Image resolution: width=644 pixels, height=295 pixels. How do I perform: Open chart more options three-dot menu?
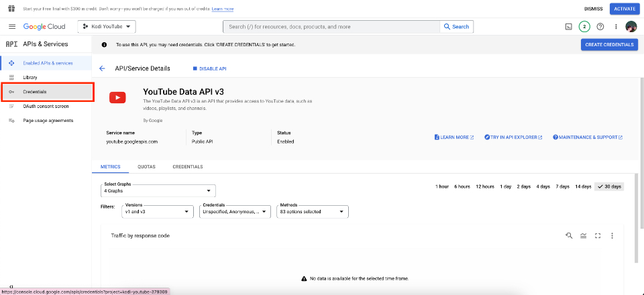click(x=612, y=235)
